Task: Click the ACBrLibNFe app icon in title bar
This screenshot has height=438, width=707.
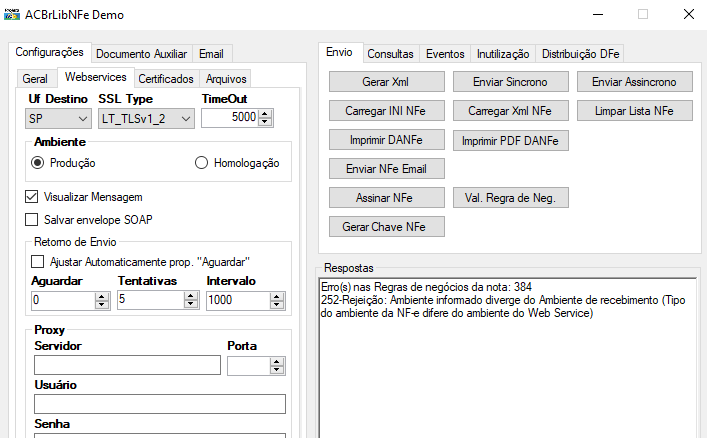Action: click(x=11, y=14)
